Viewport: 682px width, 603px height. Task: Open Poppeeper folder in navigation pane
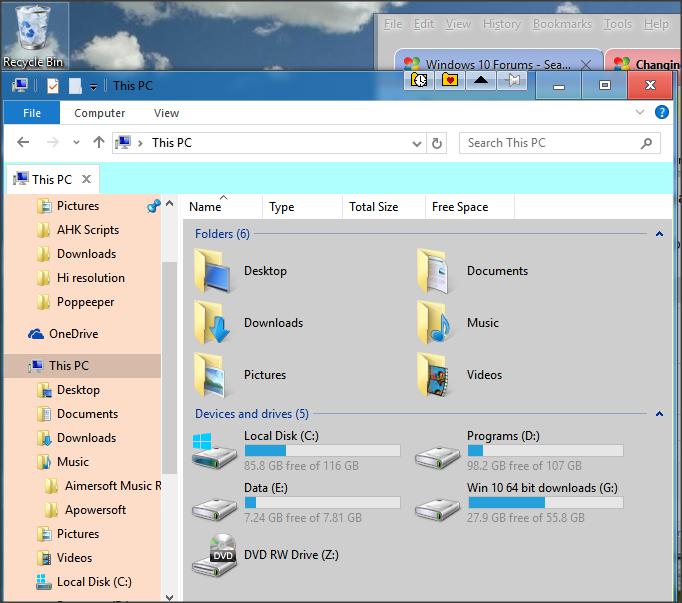click(86, 302)
